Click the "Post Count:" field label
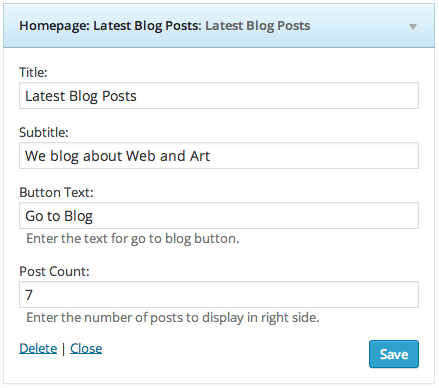The height and width of the screenshot is (388, 439). (54, 271)
